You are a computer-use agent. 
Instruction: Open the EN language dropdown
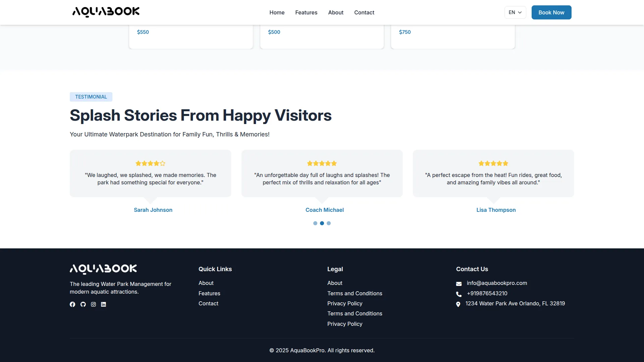click(x=515, y=12)
